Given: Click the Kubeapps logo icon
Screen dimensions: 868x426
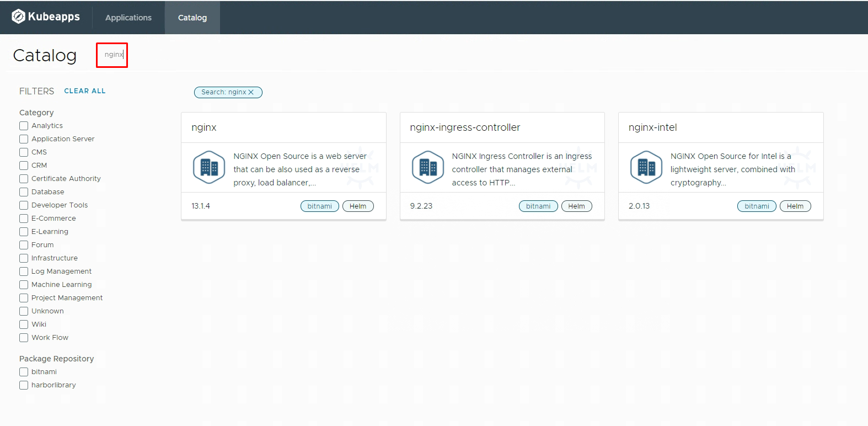Looking at the screenshot, I should coord(18,17).
